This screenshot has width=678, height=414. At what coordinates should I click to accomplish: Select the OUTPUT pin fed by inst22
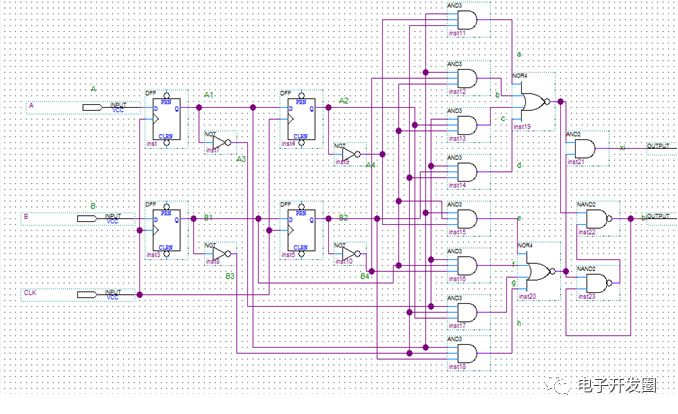661,216
